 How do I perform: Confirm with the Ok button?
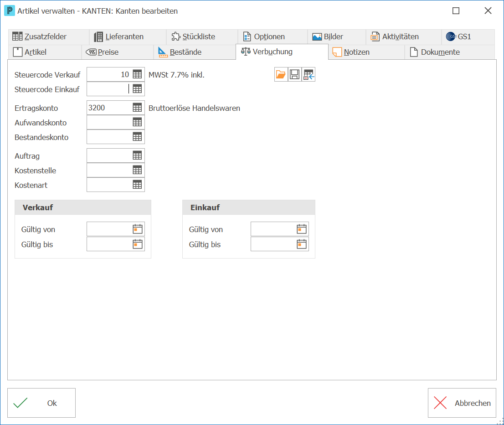41,403
